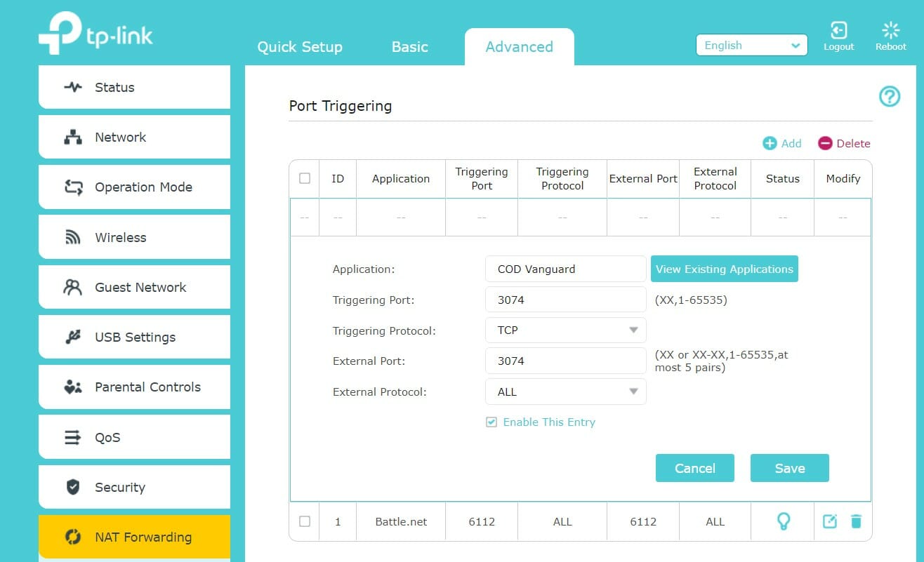Delete Battle.net entry using trash icon
The image size is (924, 562).
(x=856, y=521)
